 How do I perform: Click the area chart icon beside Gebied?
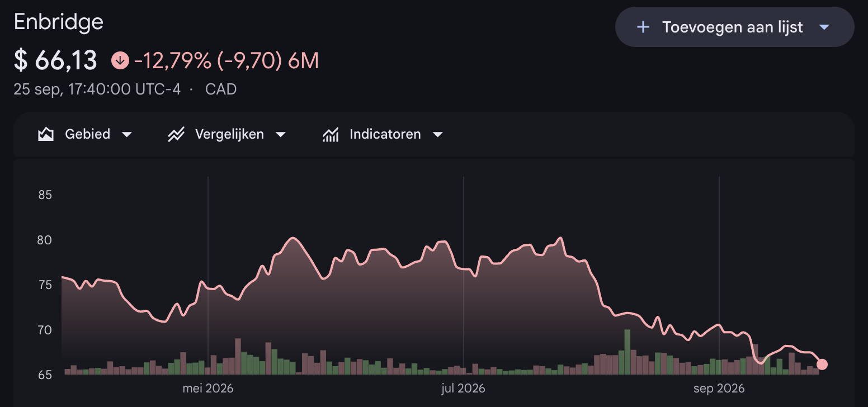click(x=46, y=134)
